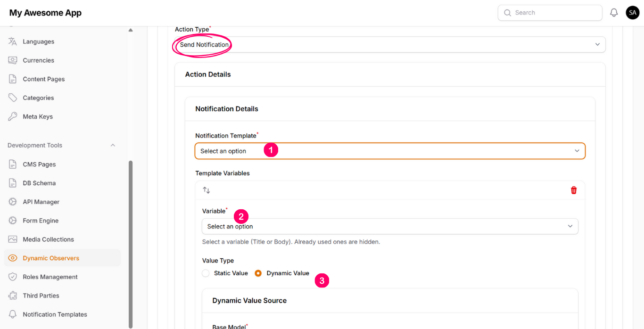
Task: Click the reorder arrows icon
Action: (206, 190)
